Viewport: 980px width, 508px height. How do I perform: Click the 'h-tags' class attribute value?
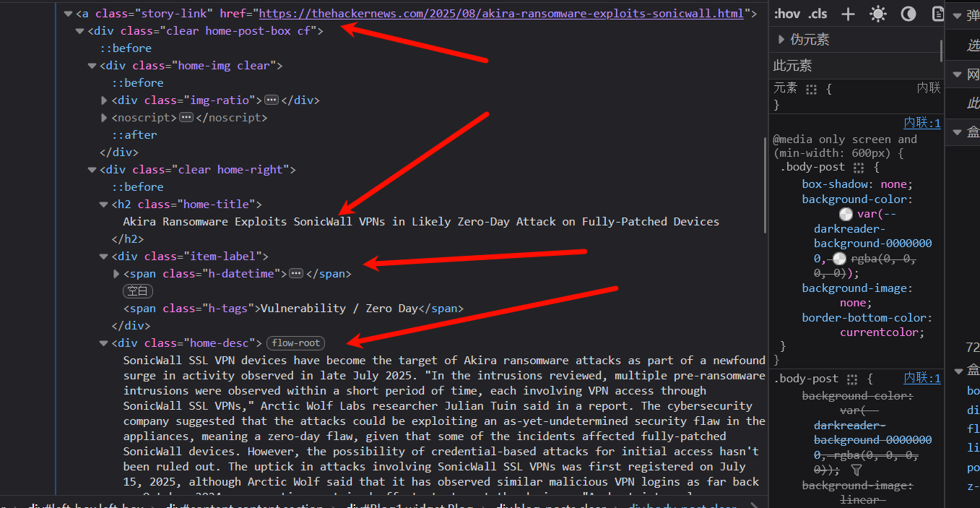point(227,309)
